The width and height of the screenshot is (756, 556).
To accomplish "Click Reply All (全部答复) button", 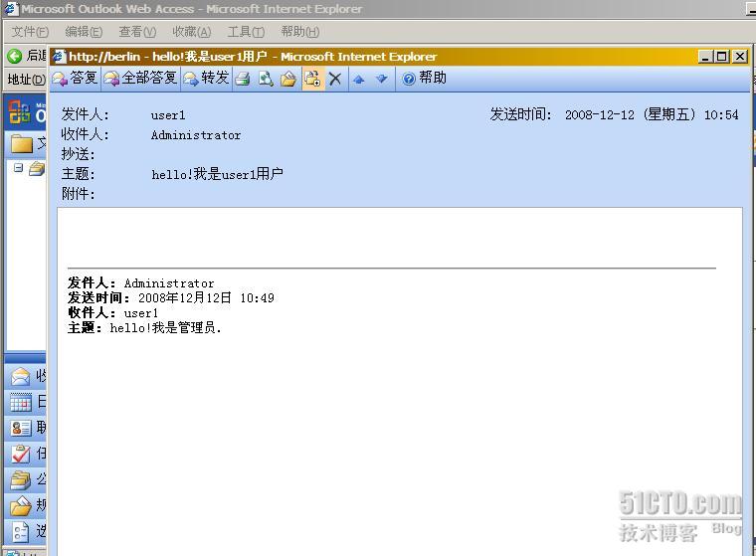I will coord(141,79).
